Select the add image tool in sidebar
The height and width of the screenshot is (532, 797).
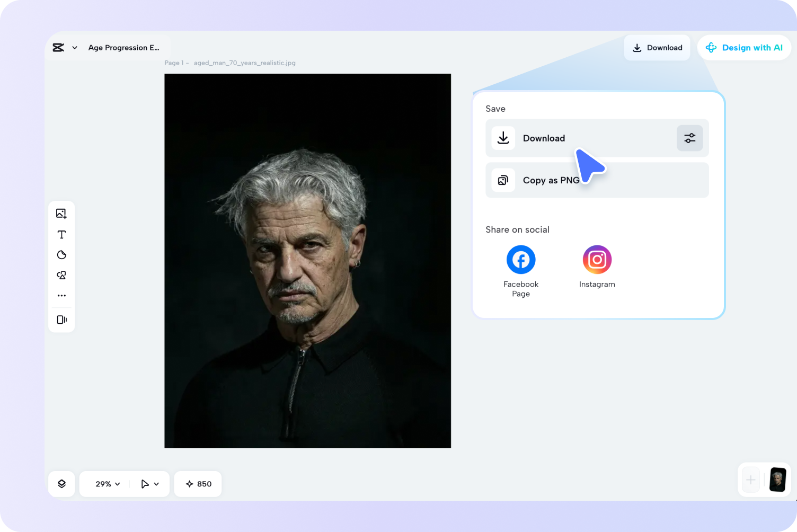(x=61, y=214)
